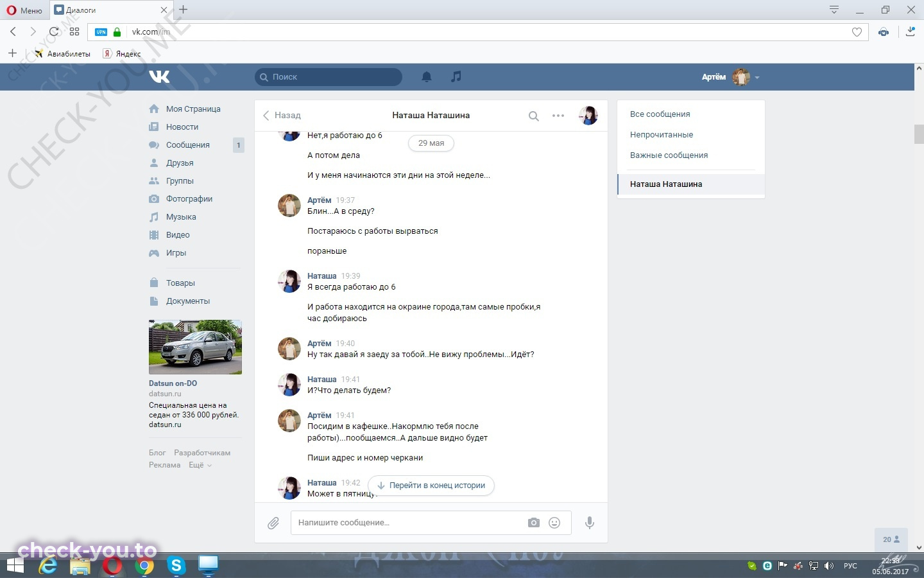Open Сообщения in the left menu
This screenshot has height=578, width=924.
pyautogui.click(x=188, y=145)
